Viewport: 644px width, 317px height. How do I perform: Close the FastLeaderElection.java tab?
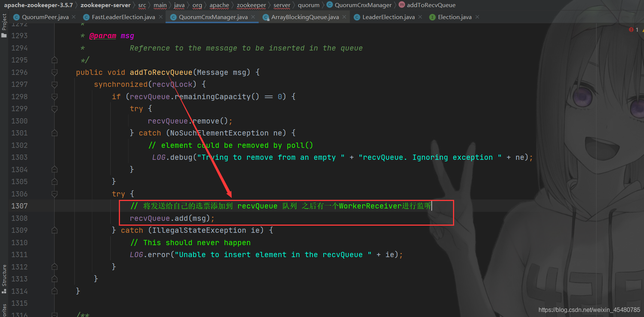[160, 17]
